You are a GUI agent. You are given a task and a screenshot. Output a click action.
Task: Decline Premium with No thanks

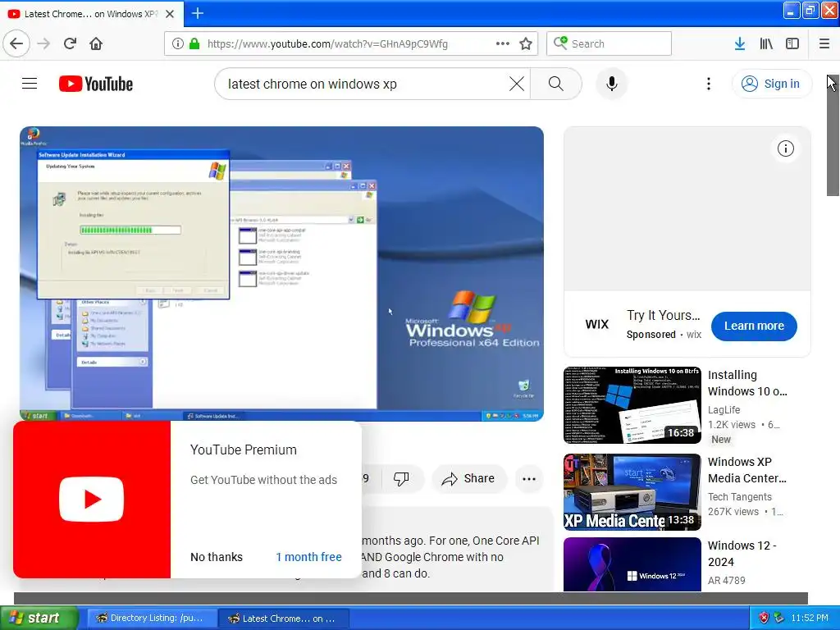tap(217, 557)
